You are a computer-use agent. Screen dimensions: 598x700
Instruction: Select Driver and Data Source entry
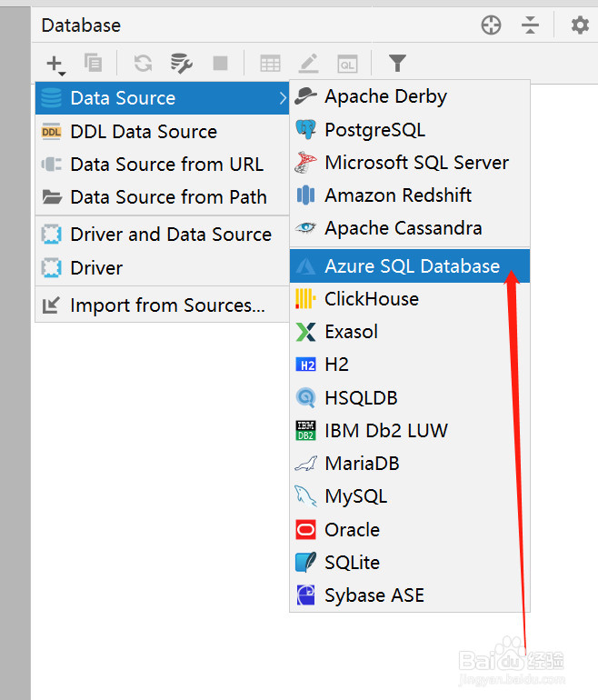(162, 235)
